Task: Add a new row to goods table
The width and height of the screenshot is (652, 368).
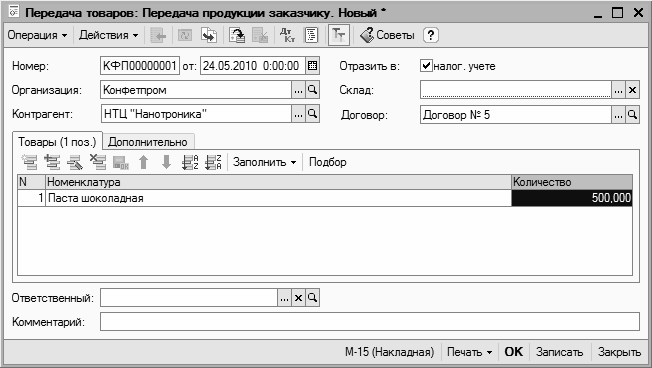Action: tap(30, 162)
